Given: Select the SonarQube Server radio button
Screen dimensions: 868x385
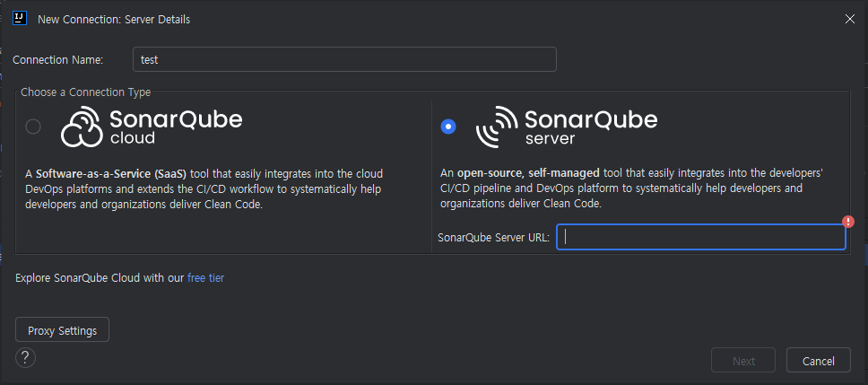Looking at the screenshot, I should tap(448, 127).
